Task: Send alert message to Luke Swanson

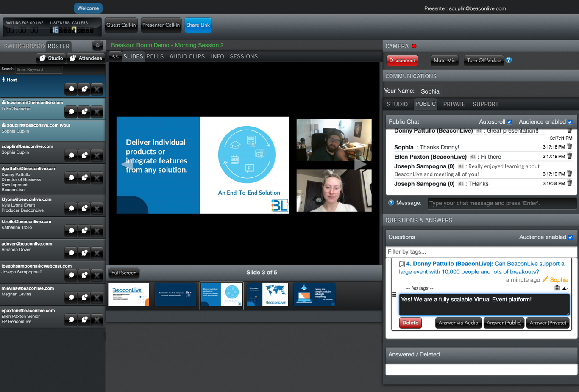Action: pyautogui.click(x=84, y=112)
